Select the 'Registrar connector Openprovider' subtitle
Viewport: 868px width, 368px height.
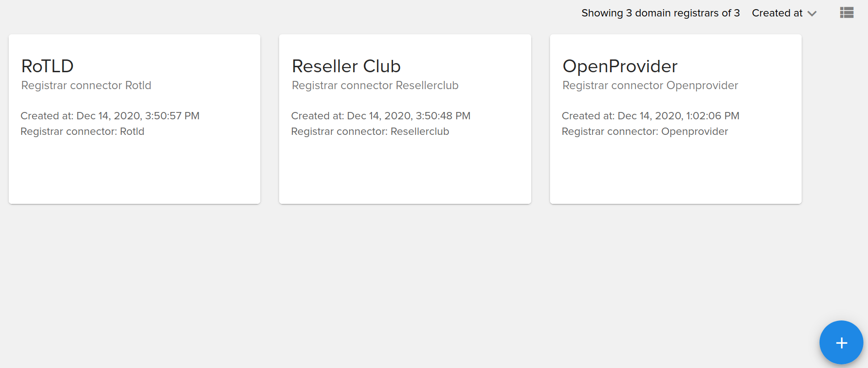tap(650, 85)
